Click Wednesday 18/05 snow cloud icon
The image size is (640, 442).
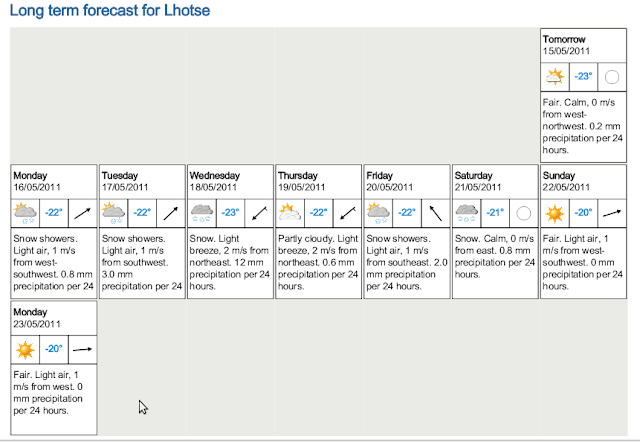pos(201,212)
